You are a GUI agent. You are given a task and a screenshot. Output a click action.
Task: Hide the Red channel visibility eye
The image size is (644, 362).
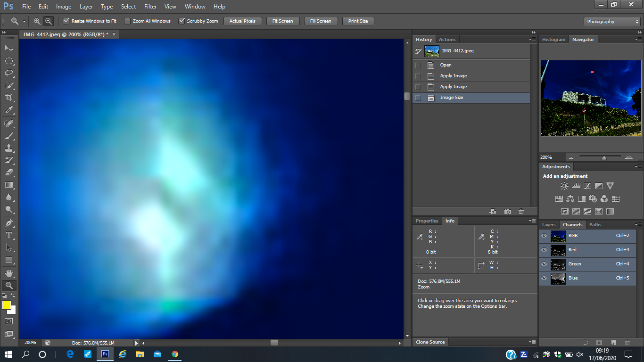[544, 250]
